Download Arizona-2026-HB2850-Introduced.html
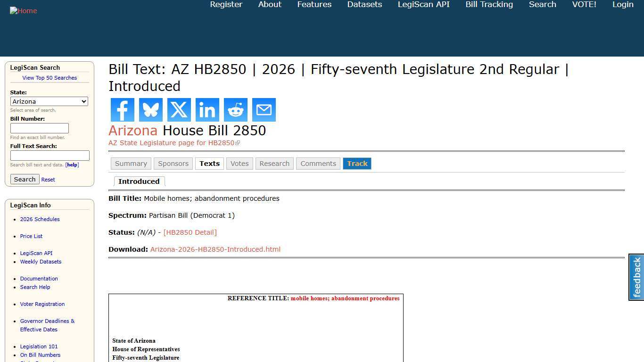This screenshot has width=644, height=362. pos(215,249)
